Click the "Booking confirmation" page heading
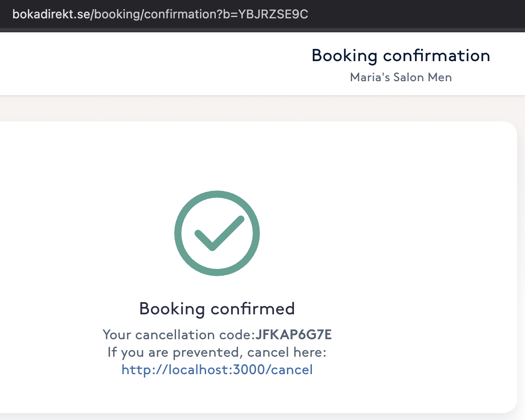 [401, 56]
